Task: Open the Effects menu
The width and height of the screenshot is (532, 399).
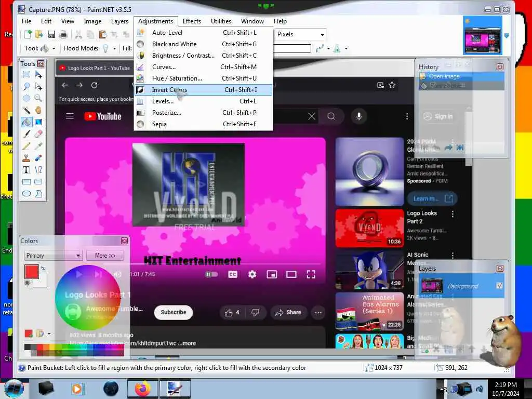Action: coord(192,21)
